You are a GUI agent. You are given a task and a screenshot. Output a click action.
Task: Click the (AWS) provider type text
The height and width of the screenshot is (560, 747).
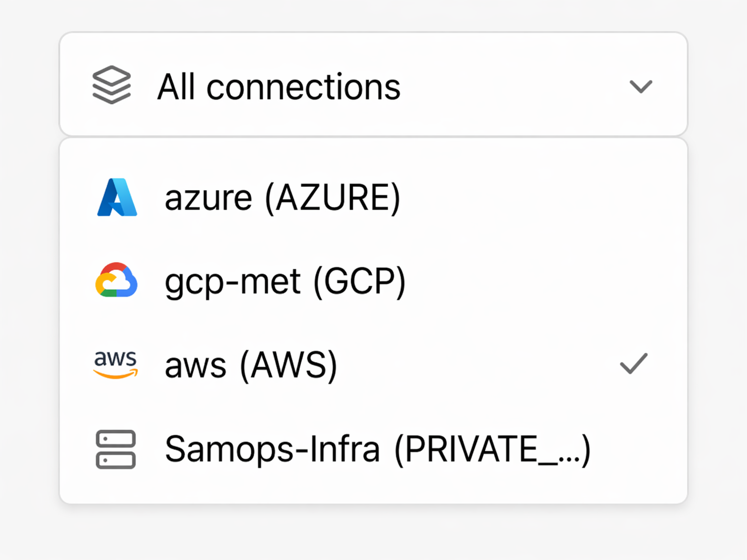tap(288, 366)
